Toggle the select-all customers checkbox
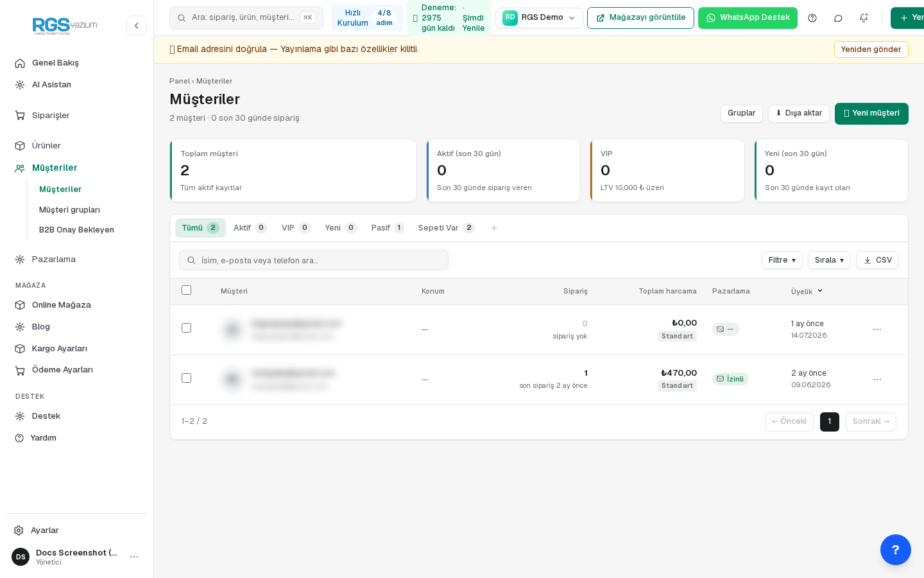The width and height of the screenshot is (924, 578). pos(187,290)
